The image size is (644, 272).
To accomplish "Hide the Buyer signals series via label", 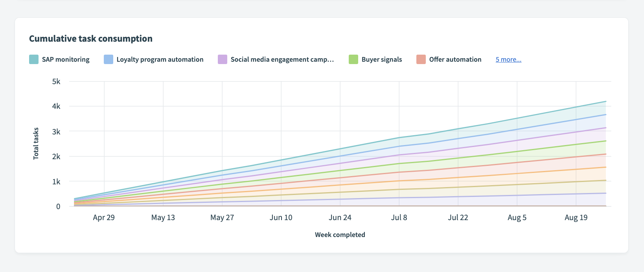I will coord(382,59).
